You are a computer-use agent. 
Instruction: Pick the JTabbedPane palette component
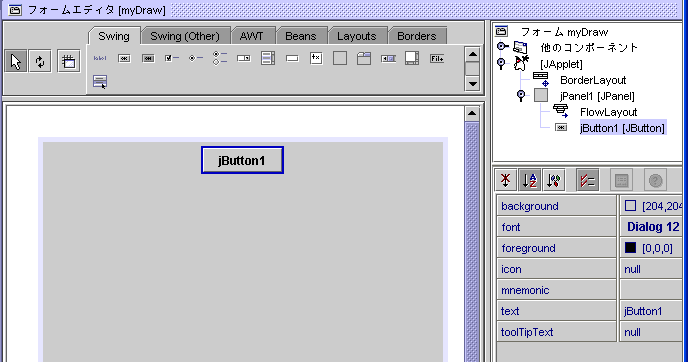tap(364, 58)
